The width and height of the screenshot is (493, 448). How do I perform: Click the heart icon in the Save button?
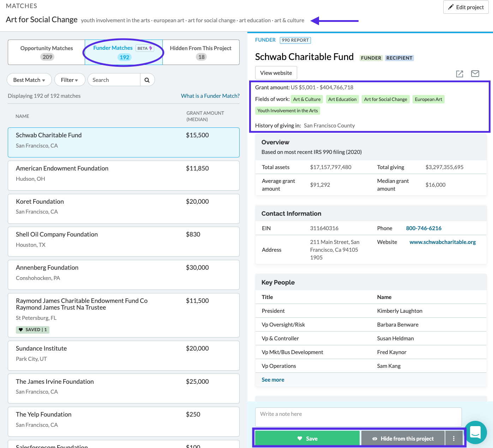300,438
